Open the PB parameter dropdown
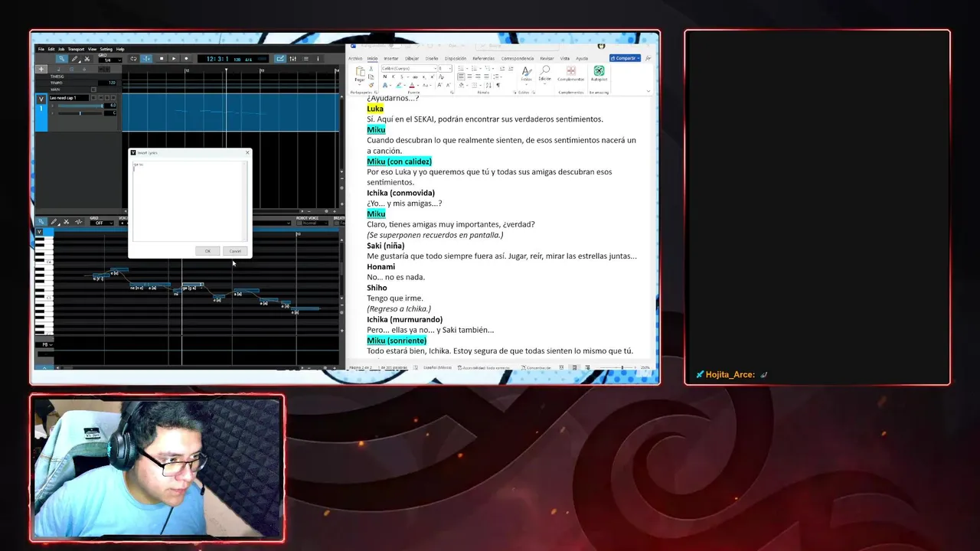This screenshot has width=980, height=551. tap(45, 345)
